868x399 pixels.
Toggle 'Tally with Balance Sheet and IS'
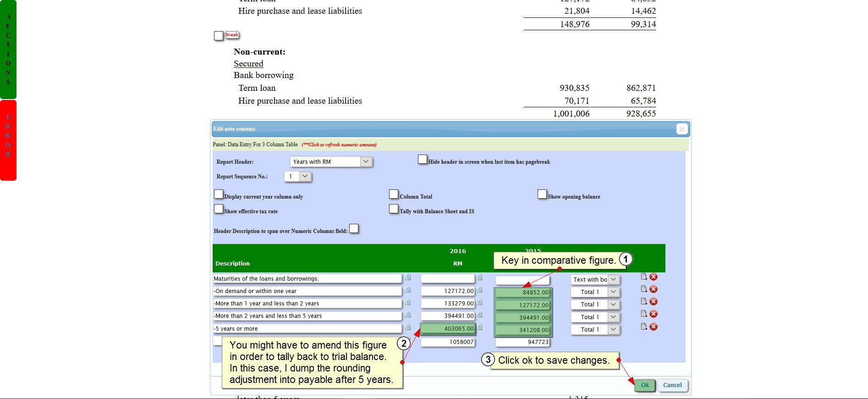[x=394, y=209]
